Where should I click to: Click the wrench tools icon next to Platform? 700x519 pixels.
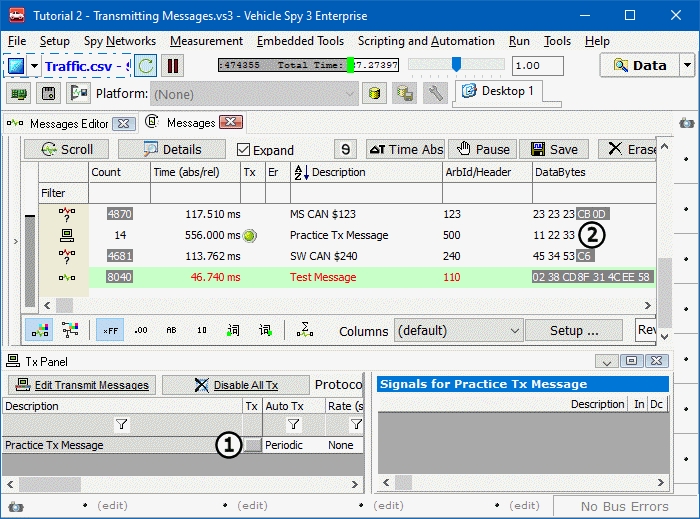[435, 94]
